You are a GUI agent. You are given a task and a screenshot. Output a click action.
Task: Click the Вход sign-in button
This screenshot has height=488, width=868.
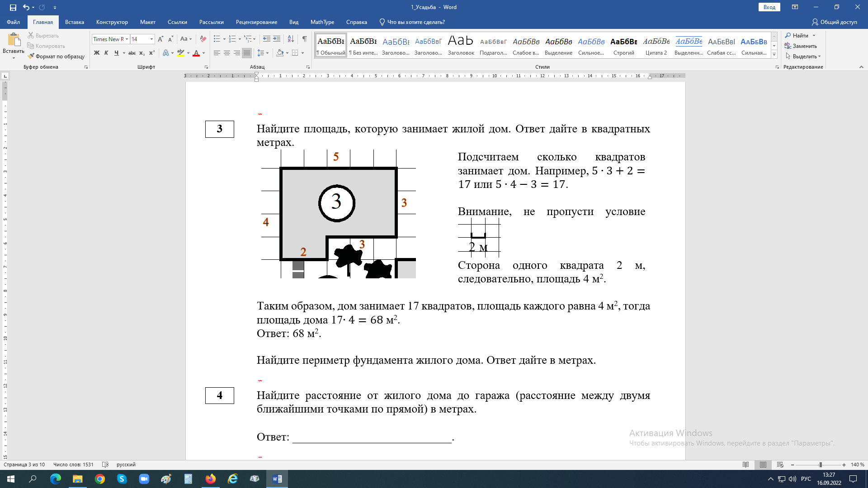coord(769,7)
